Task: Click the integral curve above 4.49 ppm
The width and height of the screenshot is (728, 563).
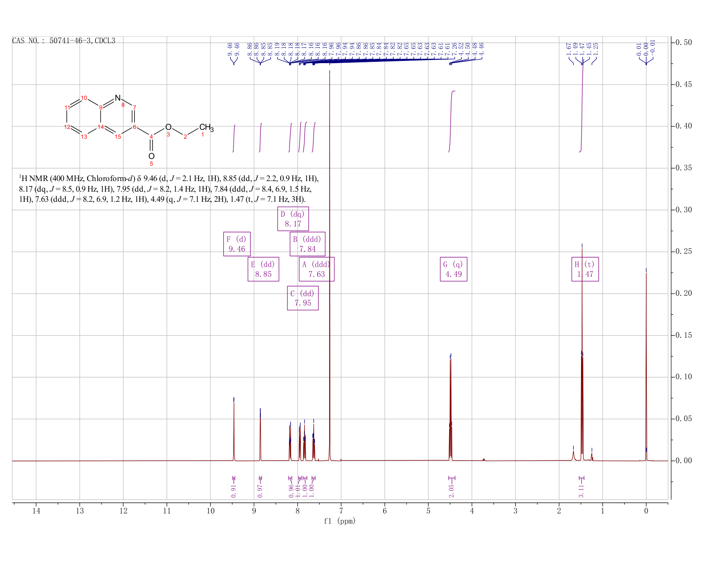Action: pos(451,121)
